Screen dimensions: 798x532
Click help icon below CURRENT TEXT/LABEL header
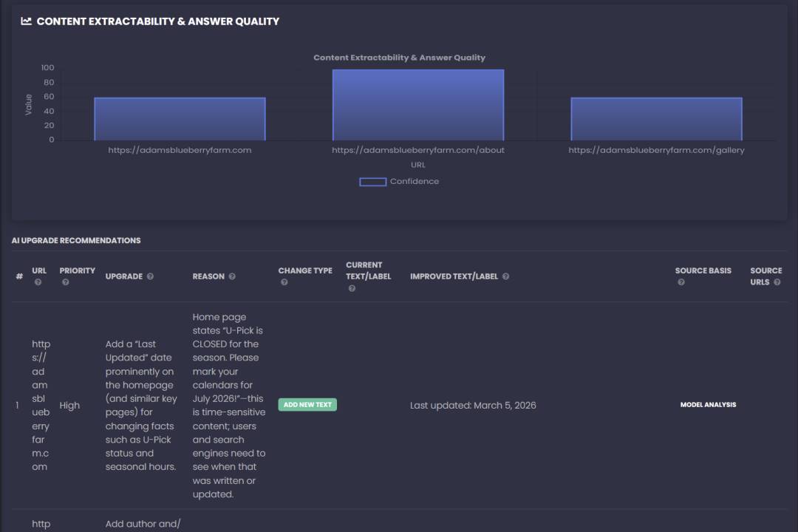click(352, 288)
